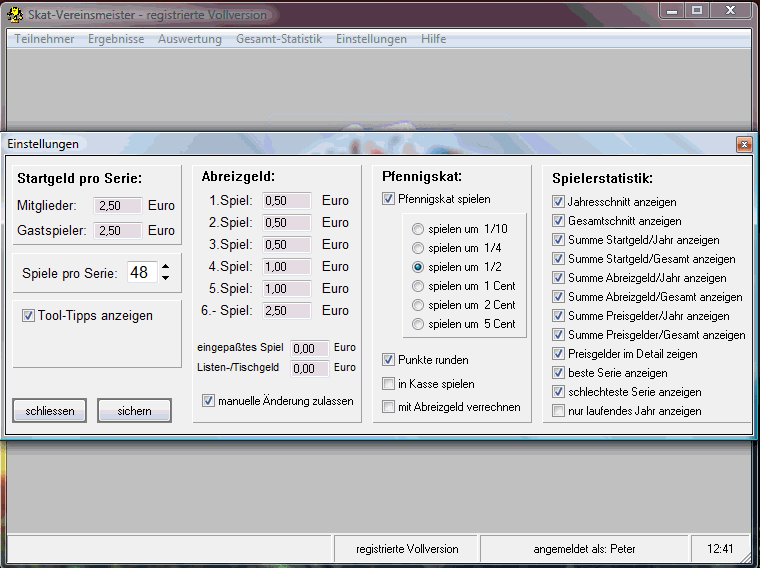The image size is (760, 568).
Task: Edit the 6.- Spiel Abreizgeld field
Action: coord(286,311)
